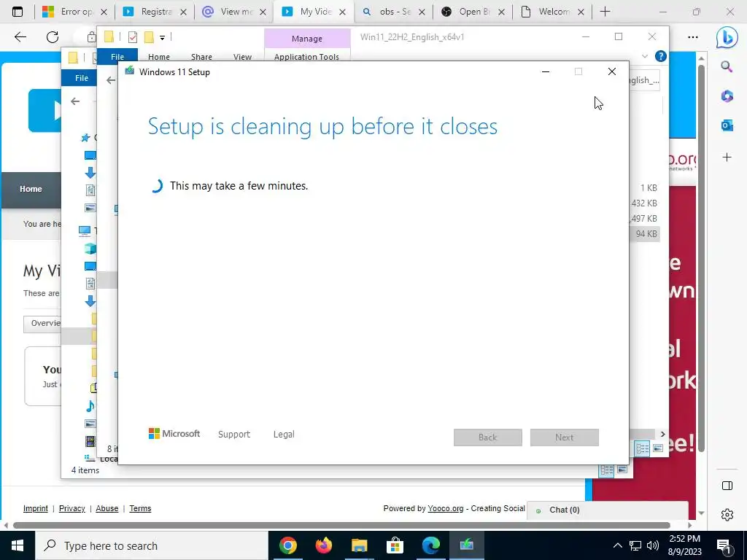Expand the Explorer ribbon chevron
Screen dimensions: 747x560
coord(645,56)
